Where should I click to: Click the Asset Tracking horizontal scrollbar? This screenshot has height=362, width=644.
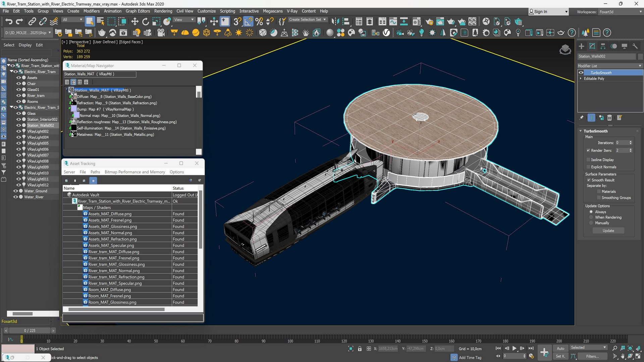(116, 309)
